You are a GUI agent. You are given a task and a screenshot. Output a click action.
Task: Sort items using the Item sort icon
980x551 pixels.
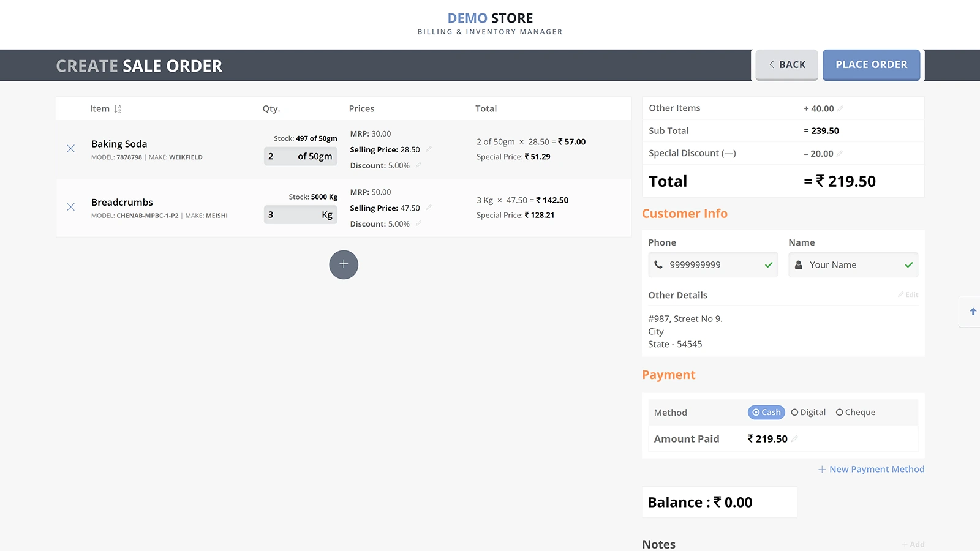tap(118, 109)
